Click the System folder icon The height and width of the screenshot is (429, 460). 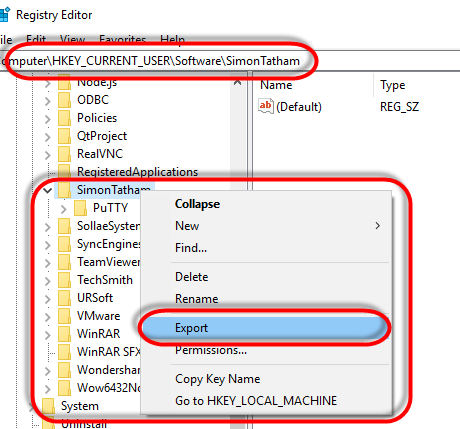48,406
